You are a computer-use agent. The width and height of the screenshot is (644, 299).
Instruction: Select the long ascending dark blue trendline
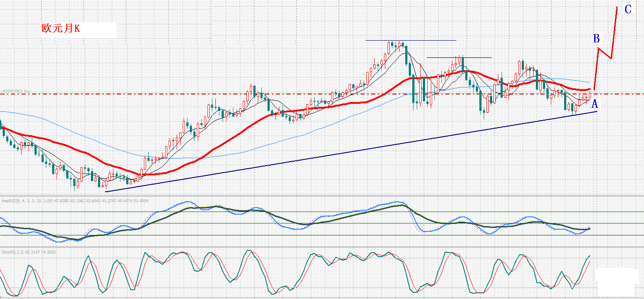click(x=351, y=151)
